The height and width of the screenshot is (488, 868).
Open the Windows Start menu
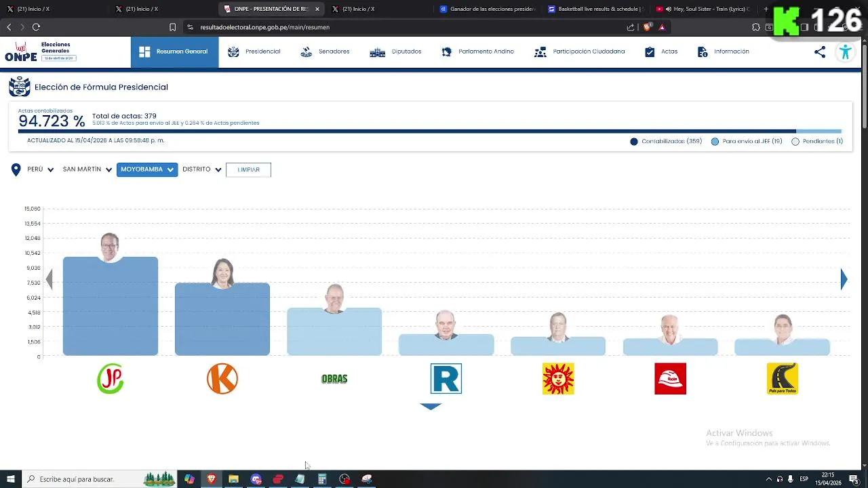coord(10,479)
